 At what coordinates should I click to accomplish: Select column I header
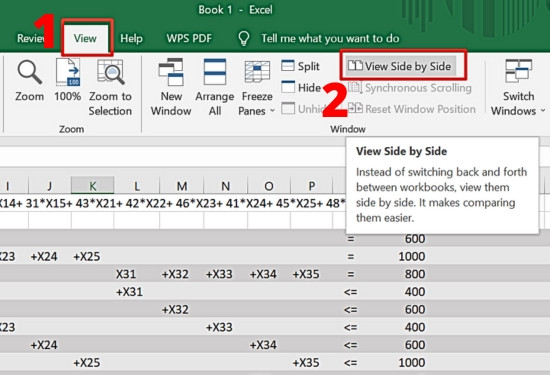click(x=8, y=185)
